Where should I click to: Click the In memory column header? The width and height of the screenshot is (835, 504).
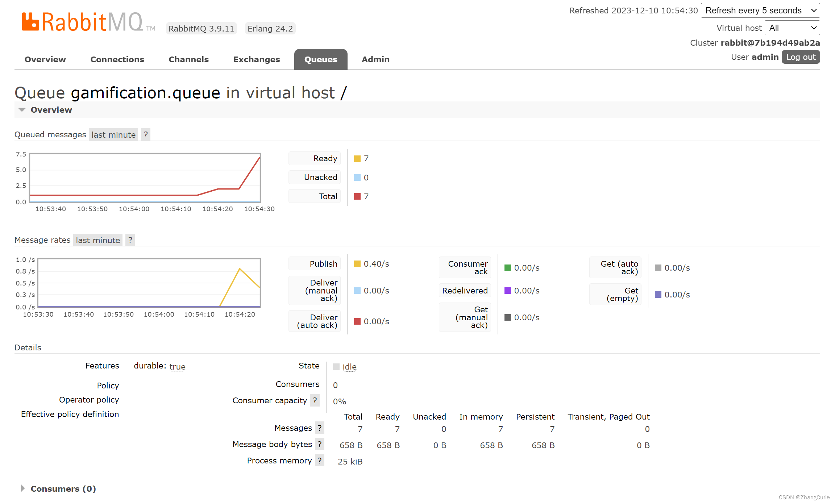(x=481, y=417)
